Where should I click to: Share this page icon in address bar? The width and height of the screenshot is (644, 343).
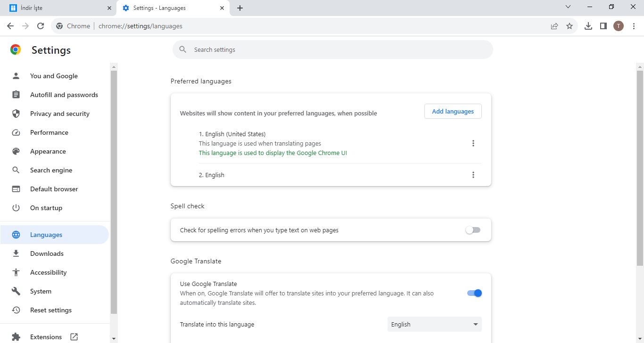[x=554, y=26]
